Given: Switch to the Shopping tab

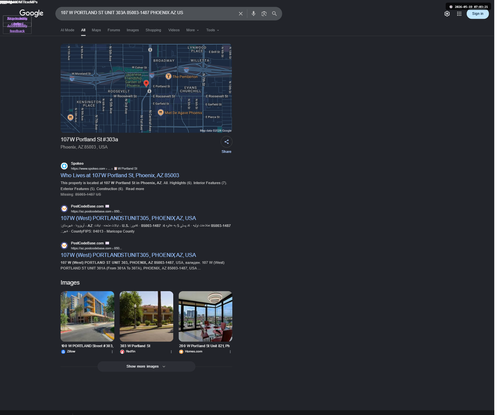Looking at the screenshot, I should (153, 30).
